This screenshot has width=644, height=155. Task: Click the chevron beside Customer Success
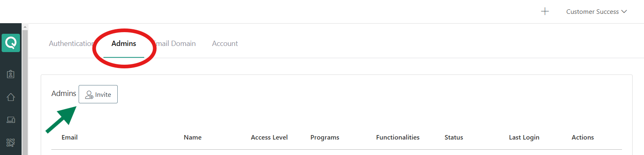coord(624,11)
